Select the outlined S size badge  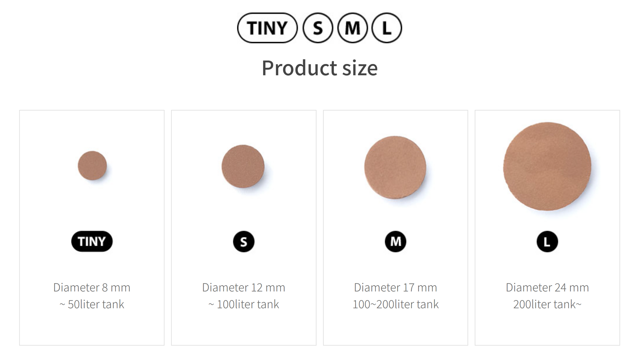(x=318, y=28)
